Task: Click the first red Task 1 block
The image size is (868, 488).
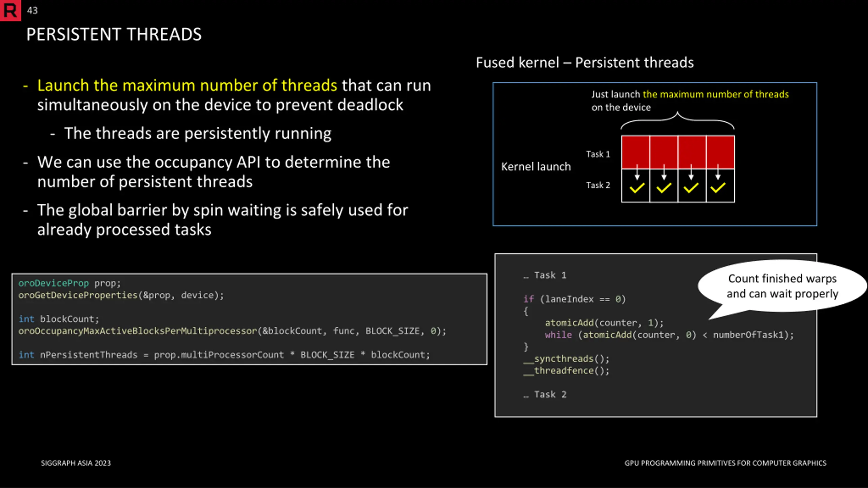Action: pos(635,152)
